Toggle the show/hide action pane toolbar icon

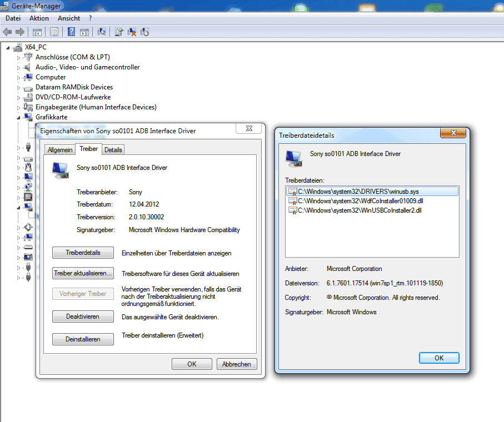point(84,32)
